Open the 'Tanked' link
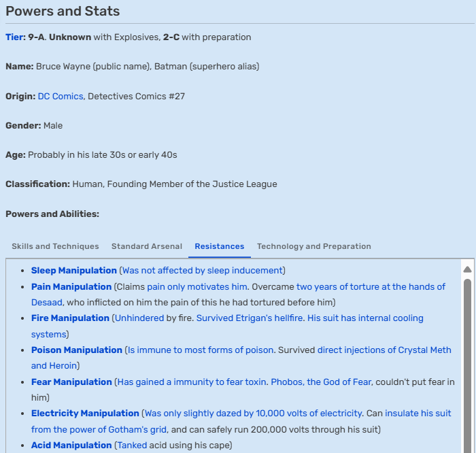 tap(132, 445)
